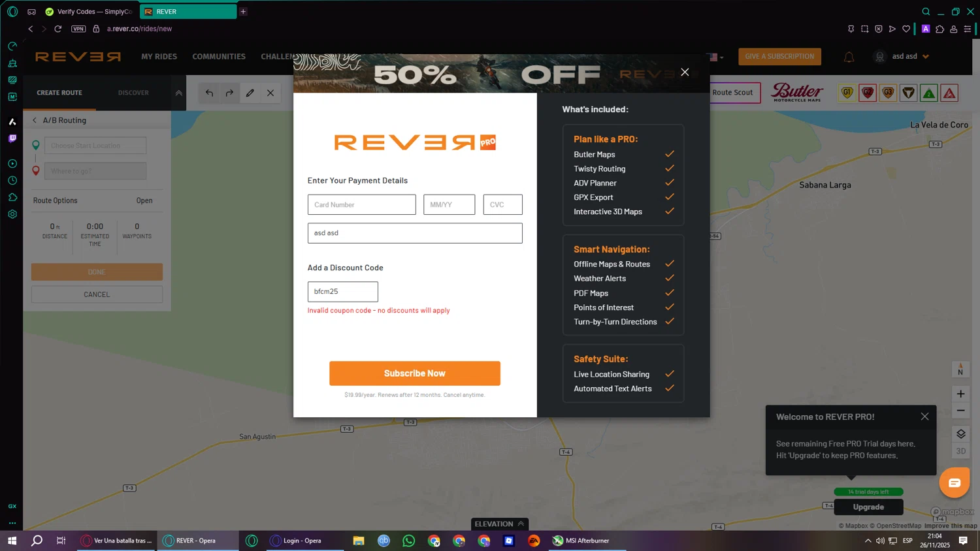Click 'Where to go?' destination field
980x551 pixels.
coord(95,171)
